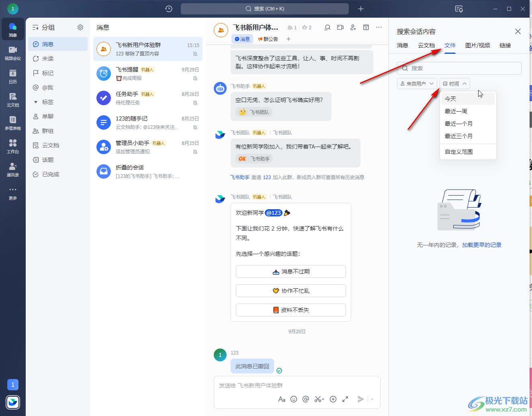
Task: Open the 来自用户 dropdown filter
Action: click(417, 84)
